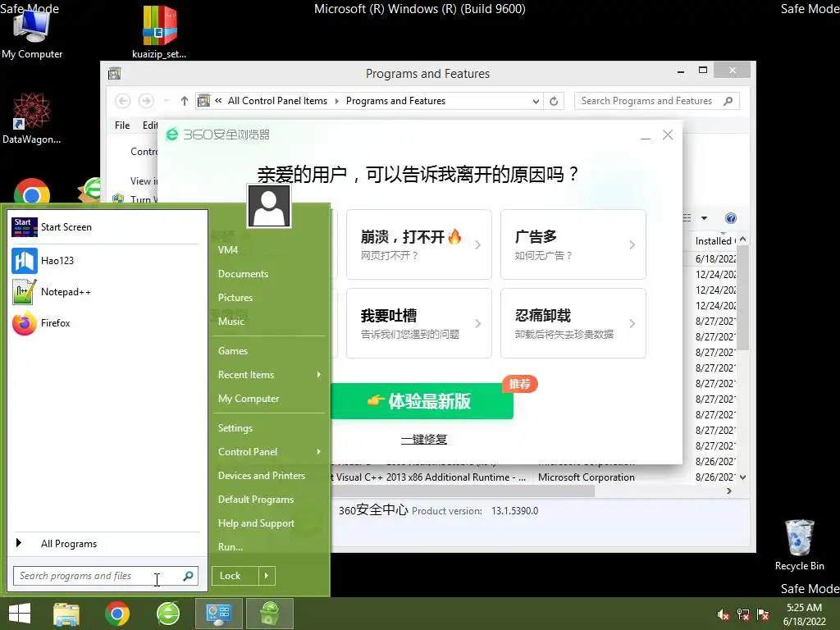Open the File menu in Programs and Features
This screenshot has height=630, width=840.
122,126
